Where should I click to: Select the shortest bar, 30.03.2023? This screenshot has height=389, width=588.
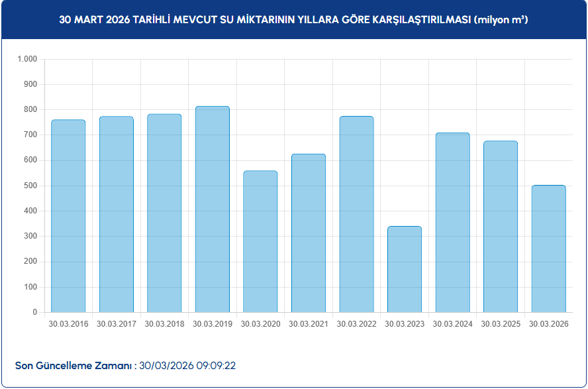coord(405,269)
